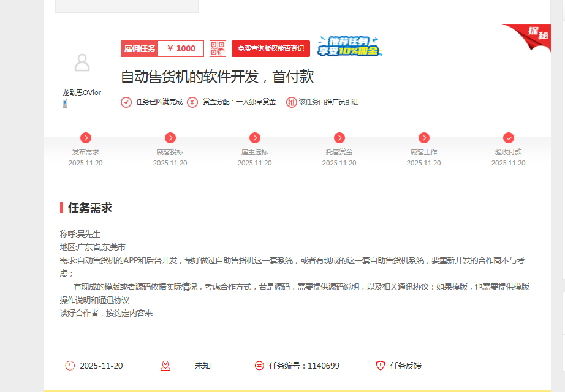Select the 雇主选标 timeline step

point(255,138)
